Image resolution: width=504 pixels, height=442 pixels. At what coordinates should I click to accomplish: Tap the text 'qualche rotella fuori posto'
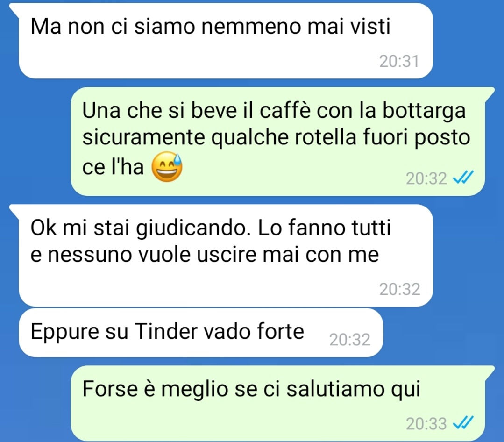[x=341, y=138]
